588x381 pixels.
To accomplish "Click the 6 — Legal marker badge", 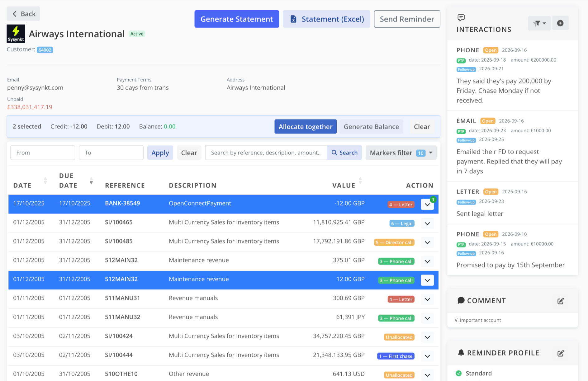I will (402, 223).
